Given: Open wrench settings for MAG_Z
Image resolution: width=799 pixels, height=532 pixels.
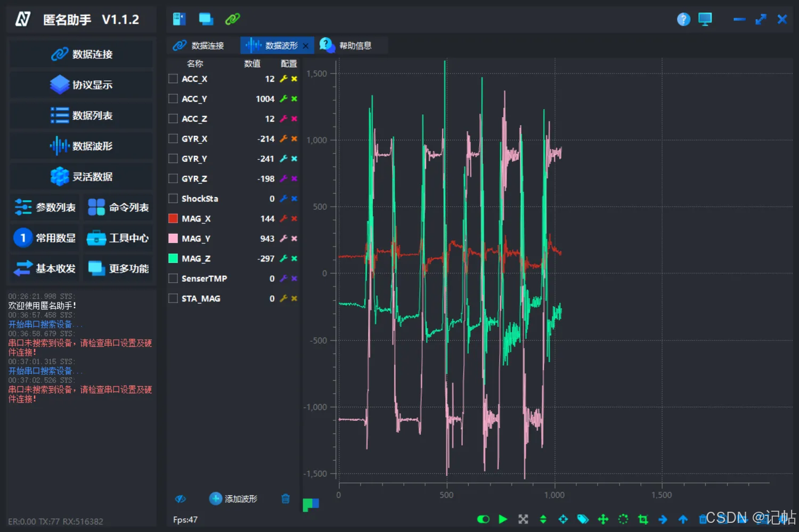Looking at the screenshot, I should coord(284,259).
